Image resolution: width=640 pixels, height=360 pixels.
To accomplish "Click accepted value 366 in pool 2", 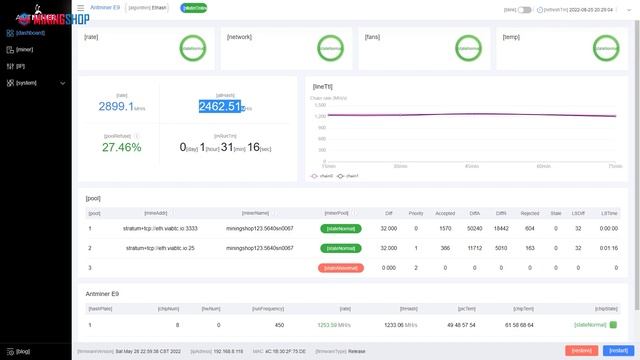I will click(x=445, y=248).
